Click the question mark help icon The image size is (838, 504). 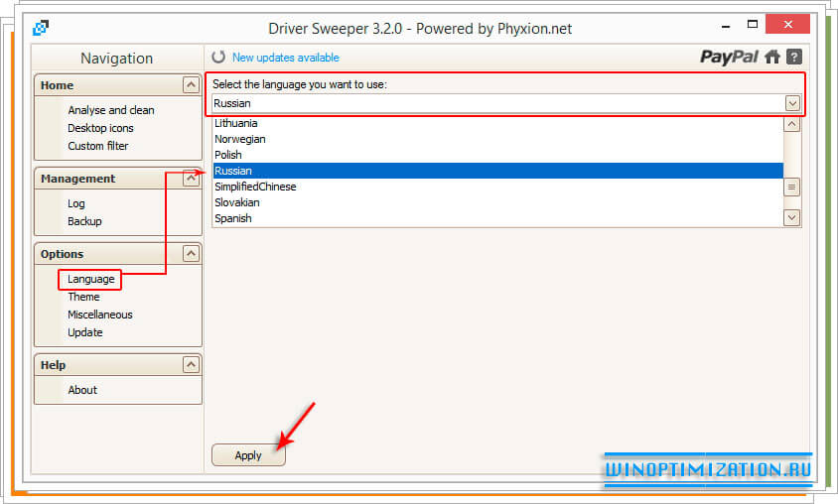(x=794, y=58)
